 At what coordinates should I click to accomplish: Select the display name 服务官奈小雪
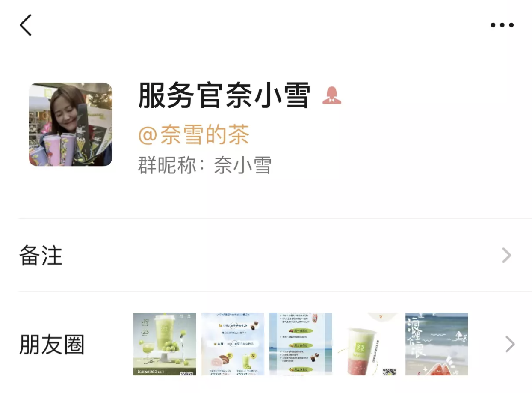[x=224, y=95]
